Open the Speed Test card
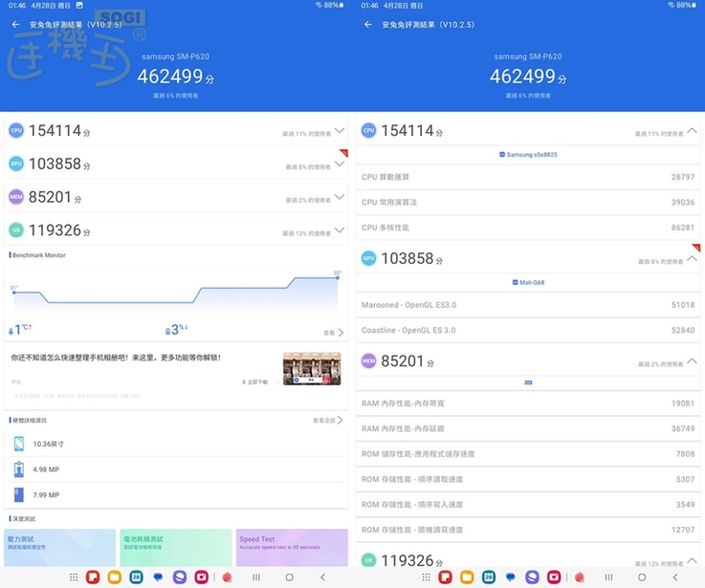 (x=292, y=548)
